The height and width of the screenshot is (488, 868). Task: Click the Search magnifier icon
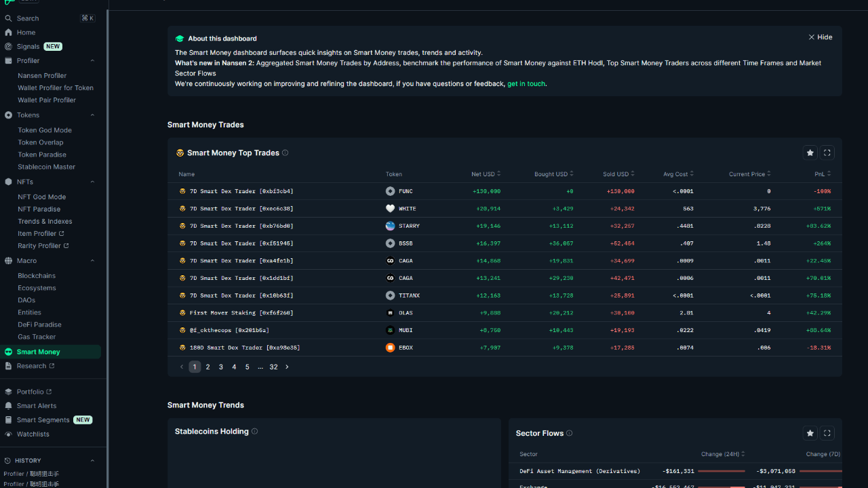(x=8, y=18)
